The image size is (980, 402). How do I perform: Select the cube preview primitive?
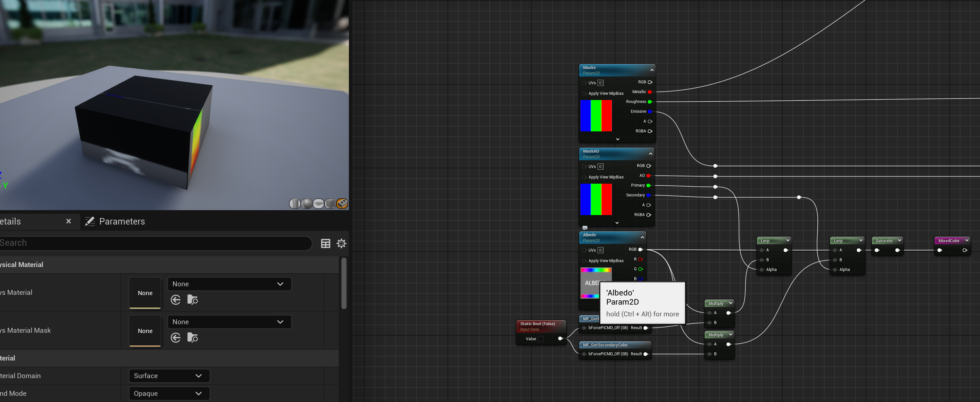click(330, 204)
